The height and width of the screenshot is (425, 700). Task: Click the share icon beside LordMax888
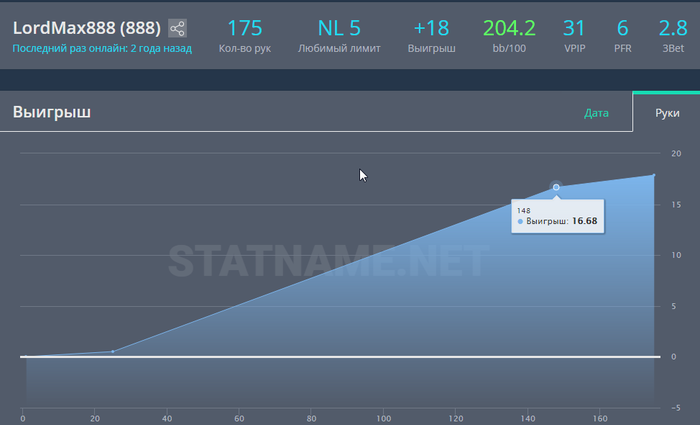177,28
